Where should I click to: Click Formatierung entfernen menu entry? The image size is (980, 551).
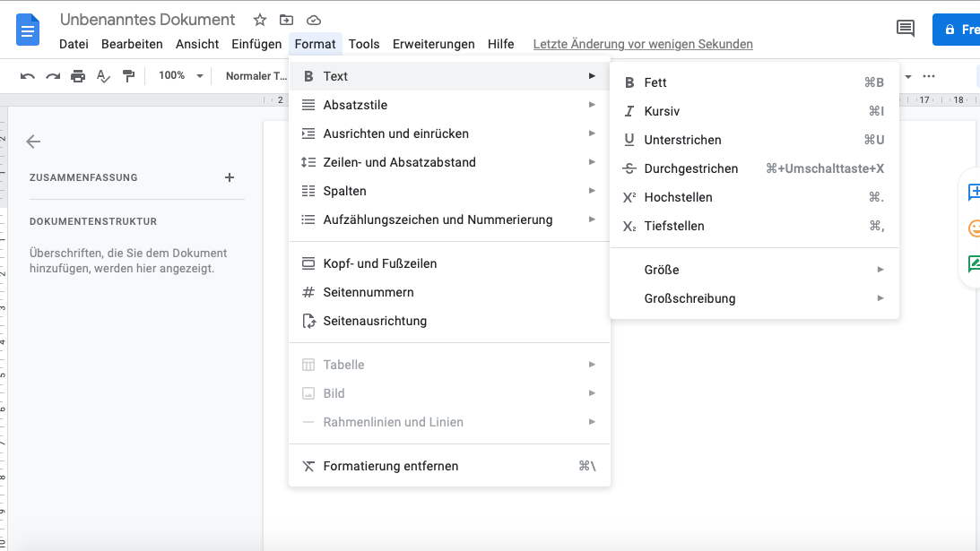click(391, 466)
